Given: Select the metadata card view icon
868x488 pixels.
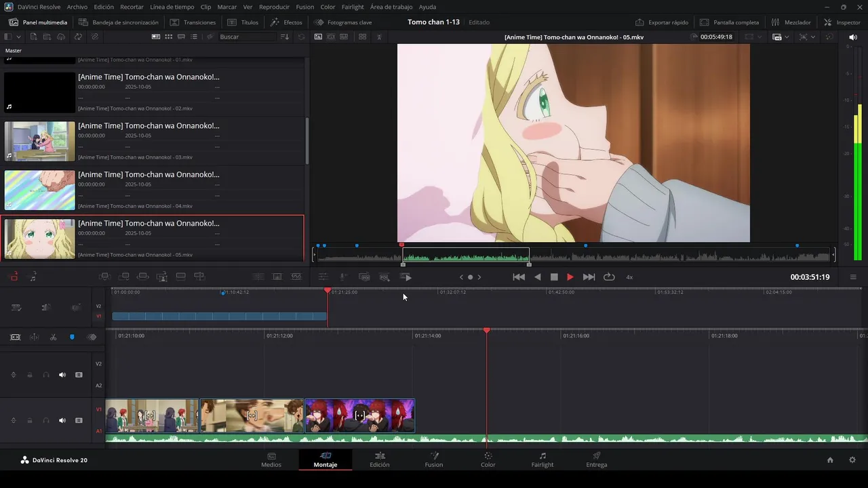Looking at the screenshot, I should (157, 37).
